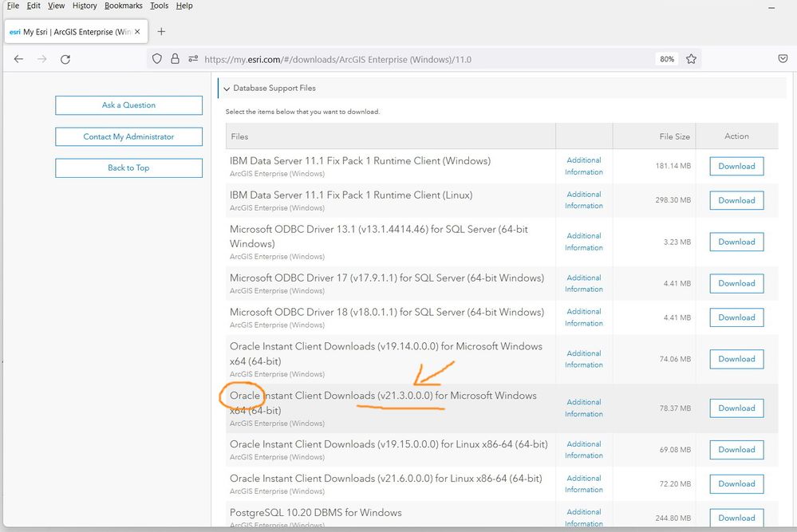Open the History menu
Screen dimensions: 797x532
(x=85, y=6)
